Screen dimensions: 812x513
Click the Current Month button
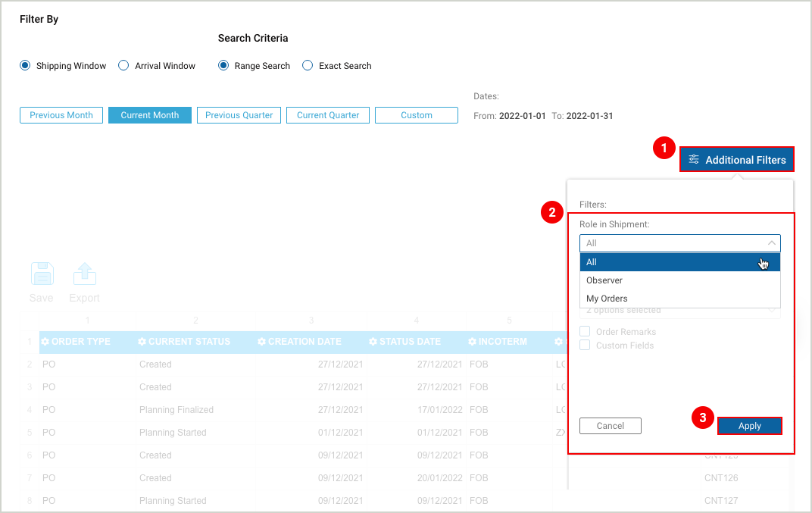tap(150, 115)
